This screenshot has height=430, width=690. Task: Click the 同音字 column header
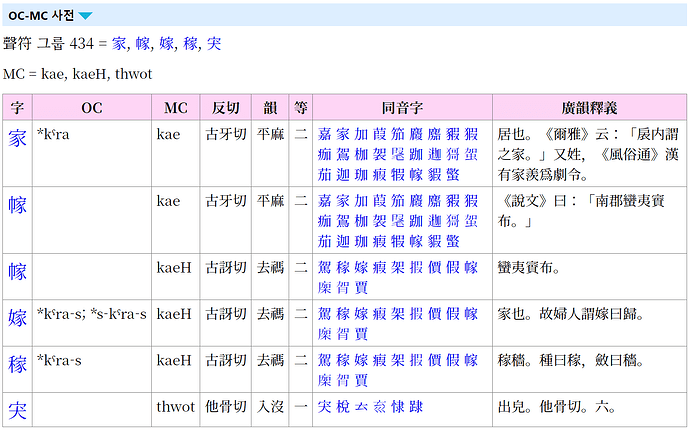point(403,107)
